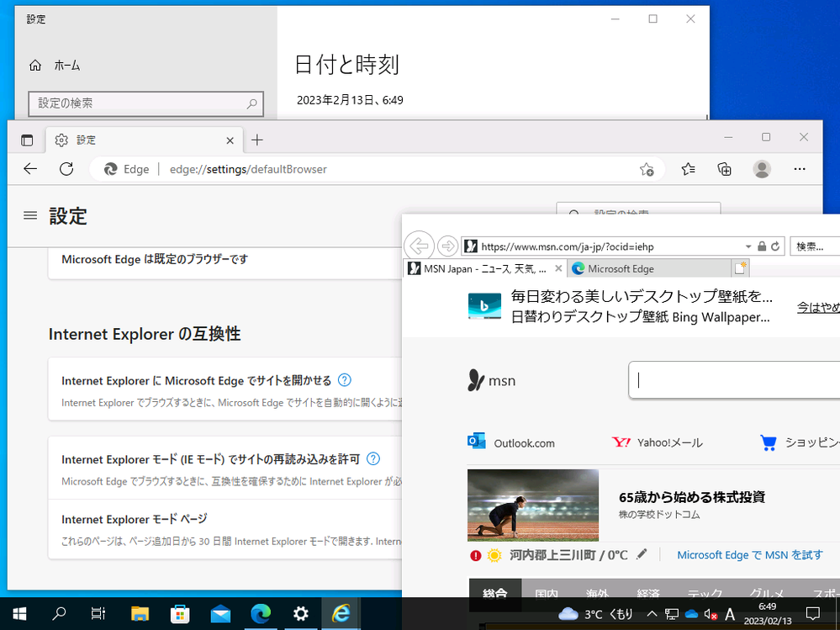
Task: Click the Windows Settings search box
Action: (x=145, y=103)
